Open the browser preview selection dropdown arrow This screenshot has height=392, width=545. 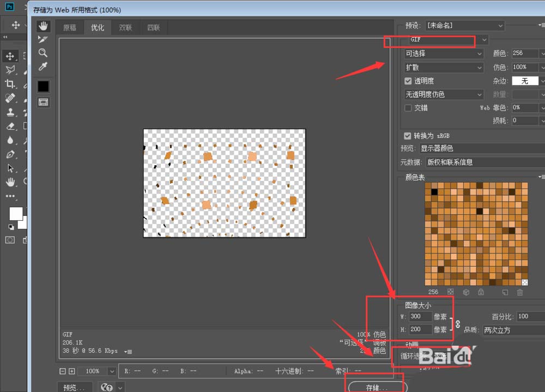120,387
